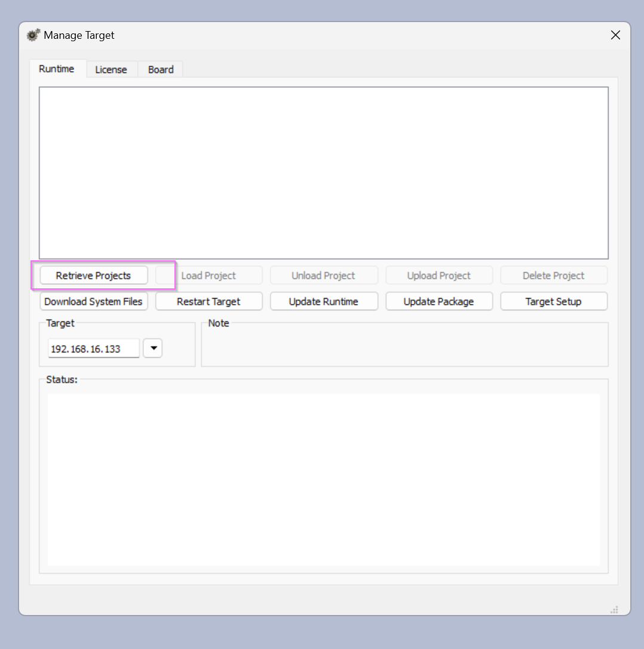644x649 pixels.
Task: Click the Unload Project button
Action: [323, 276]
